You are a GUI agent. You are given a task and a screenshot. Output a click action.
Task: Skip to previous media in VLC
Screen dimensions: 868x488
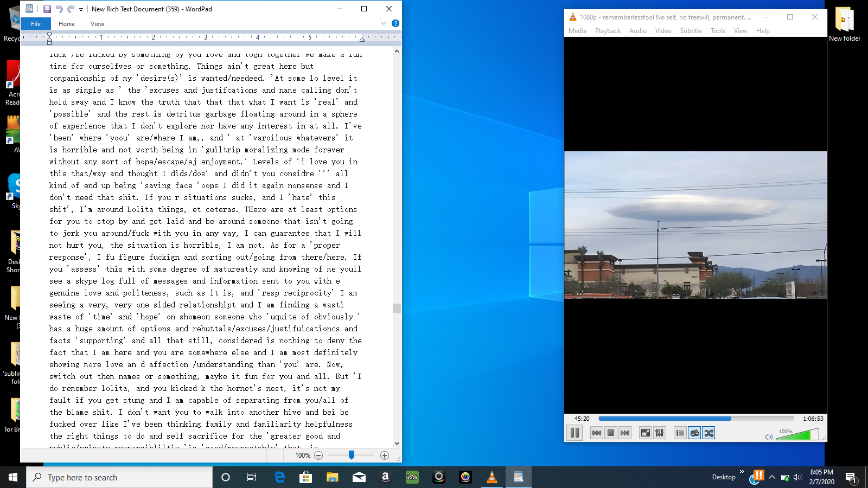click(x=597, y=433)
